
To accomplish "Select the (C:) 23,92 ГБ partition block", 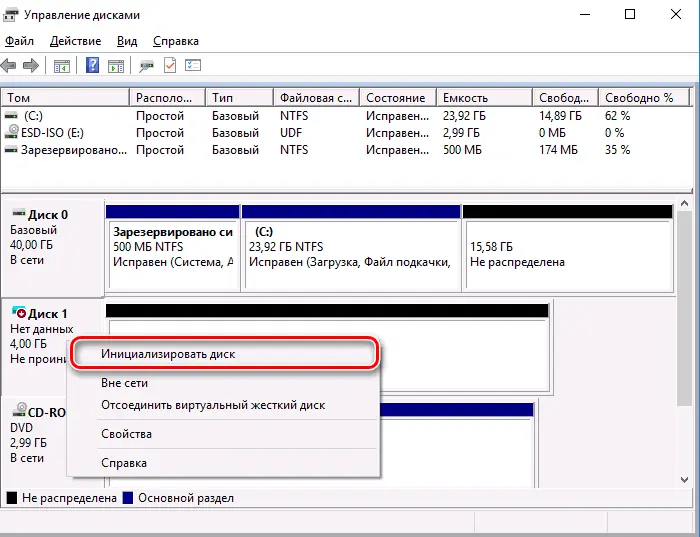I will 351,248.
